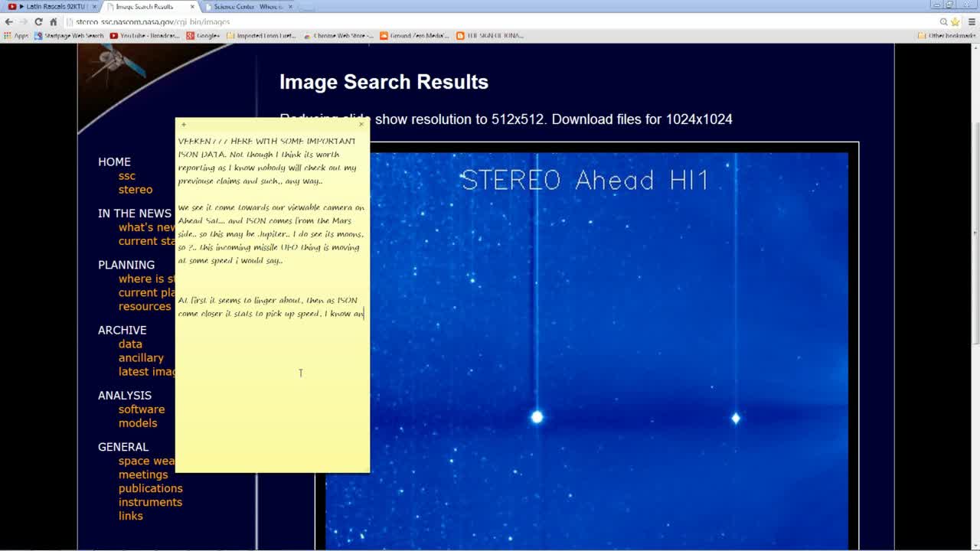Open the Apps shortcut in bookmarks bar

click(16, 35)
